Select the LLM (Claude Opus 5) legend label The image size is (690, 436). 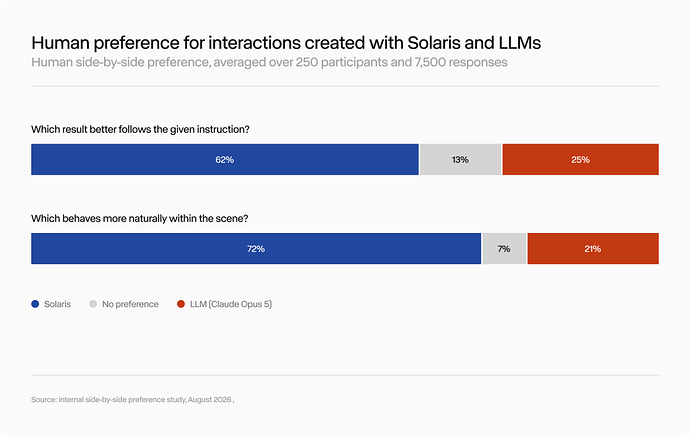[x=231, y=304]
